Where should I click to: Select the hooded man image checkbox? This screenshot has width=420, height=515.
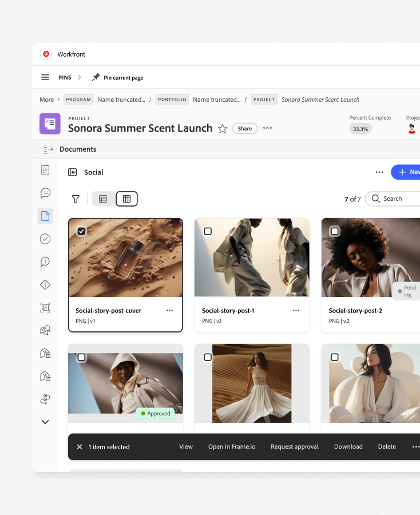[x=81, y=357]
